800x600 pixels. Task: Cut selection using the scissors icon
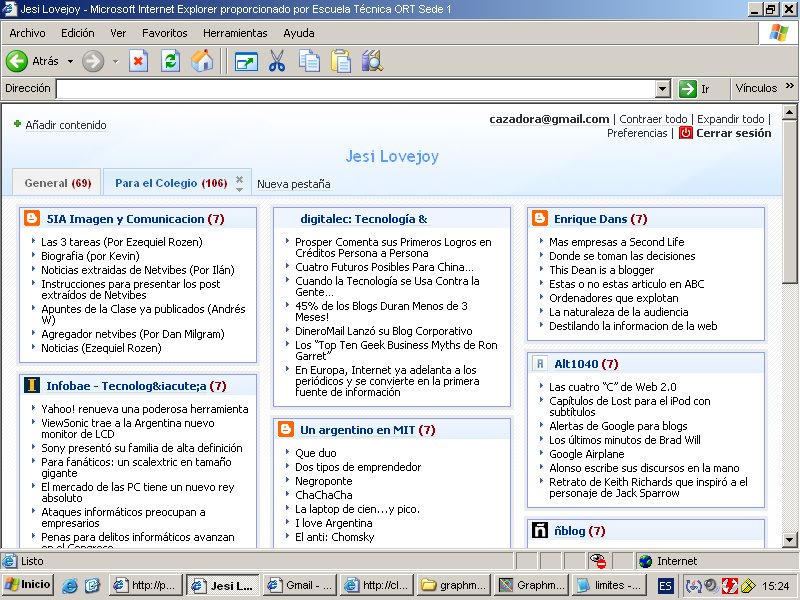tap(277, 61)
